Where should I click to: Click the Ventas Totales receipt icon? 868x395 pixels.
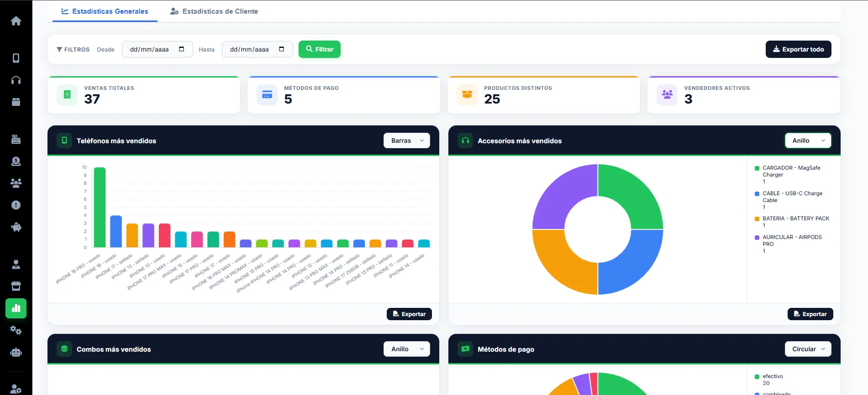click(67, 94)
